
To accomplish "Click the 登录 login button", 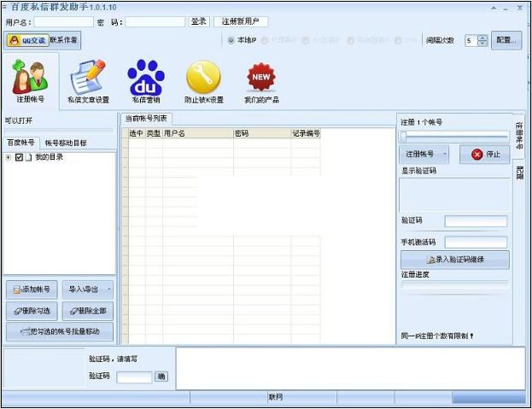I will 198,21.
